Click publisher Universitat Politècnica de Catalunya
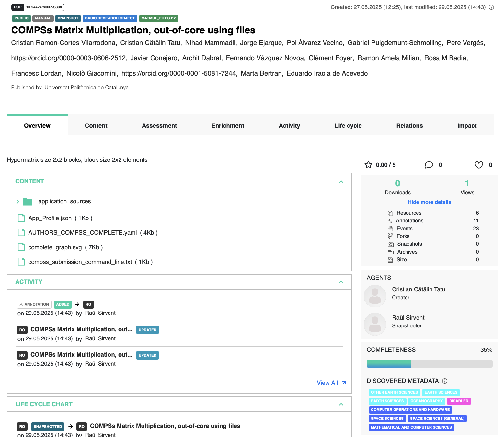Screen dimensions: 504x437 pos(86,88)
